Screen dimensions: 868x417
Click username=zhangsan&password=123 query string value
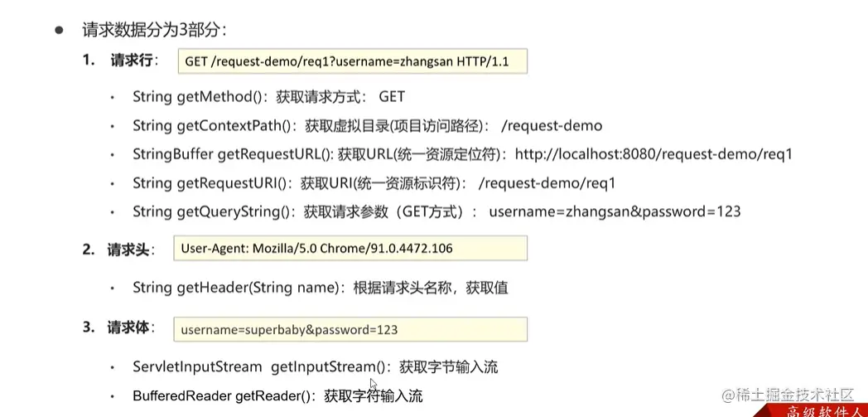(x=615, y=212)
